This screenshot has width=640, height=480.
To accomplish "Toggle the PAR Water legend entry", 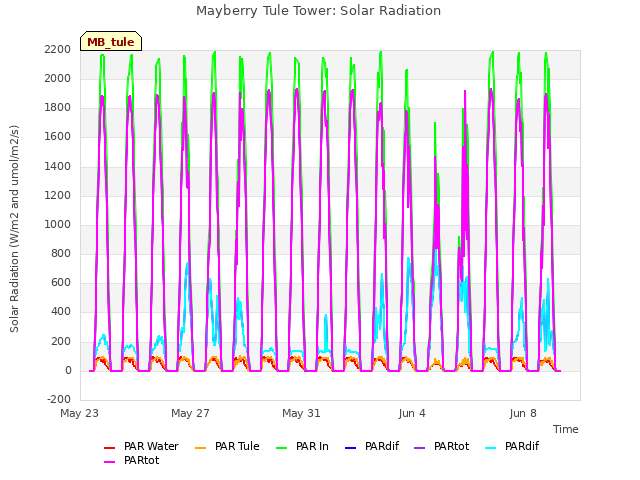I will 141,447.
